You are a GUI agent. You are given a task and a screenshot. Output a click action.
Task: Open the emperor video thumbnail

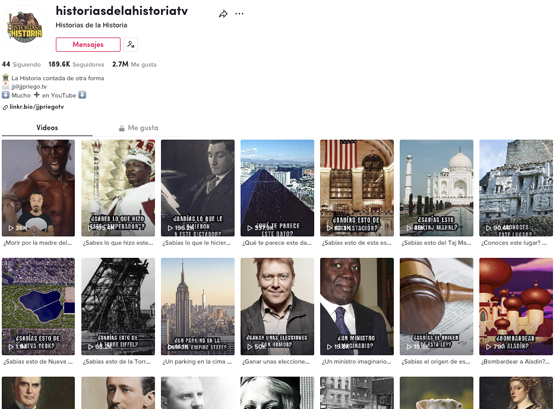[x=118, y=188]
